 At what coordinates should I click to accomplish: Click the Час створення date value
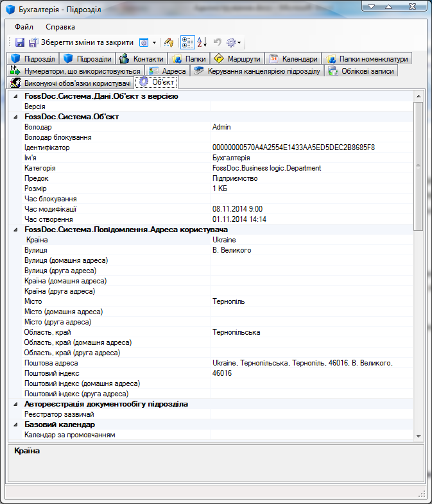tap(239, 219)
